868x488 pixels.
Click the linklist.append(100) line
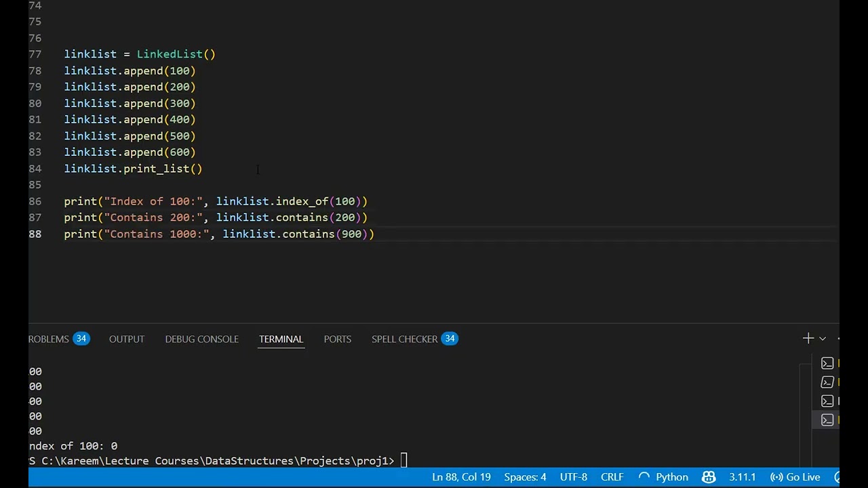click(130, 70)
